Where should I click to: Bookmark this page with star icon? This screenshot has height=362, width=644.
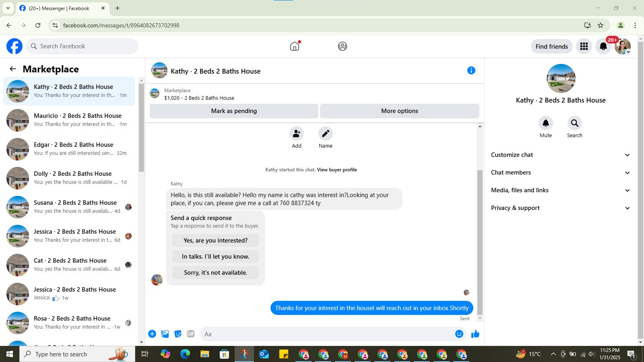(x=601, y=25)
